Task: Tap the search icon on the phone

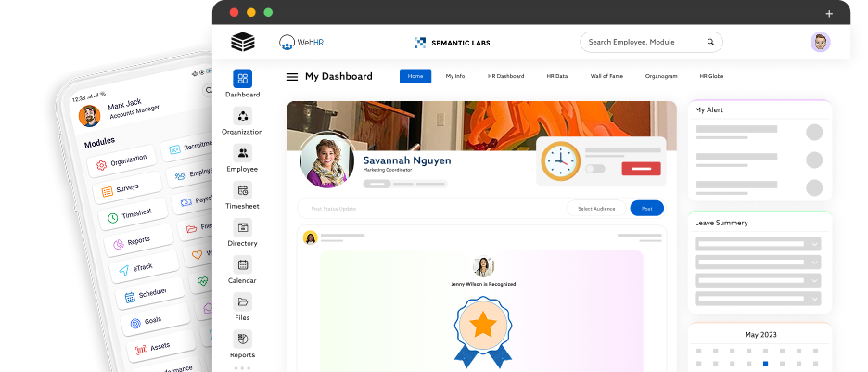Action: pyautogui.click(x=208, y=90)
